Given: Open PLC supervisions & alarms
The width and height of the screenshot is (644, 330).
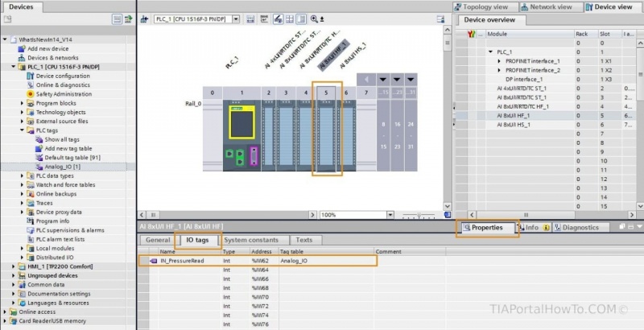Looking at the screenshot, I should (x=70, y=230).
